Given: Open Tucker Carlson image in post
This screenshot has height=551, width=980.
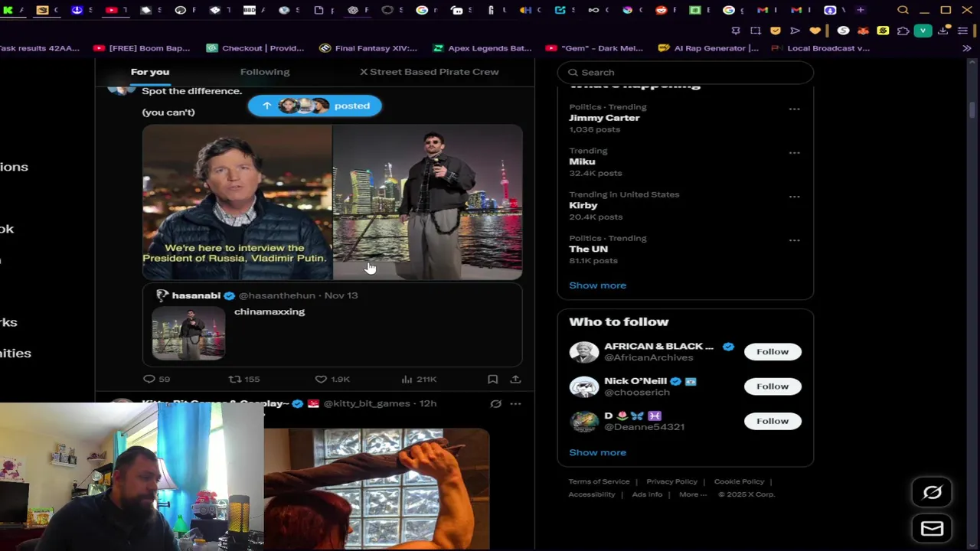Looking at the screenshot, I should 237,202.
